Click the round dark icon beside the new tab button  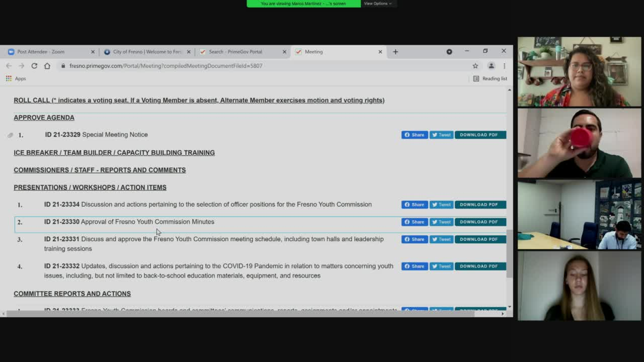(x=449, y=52)
